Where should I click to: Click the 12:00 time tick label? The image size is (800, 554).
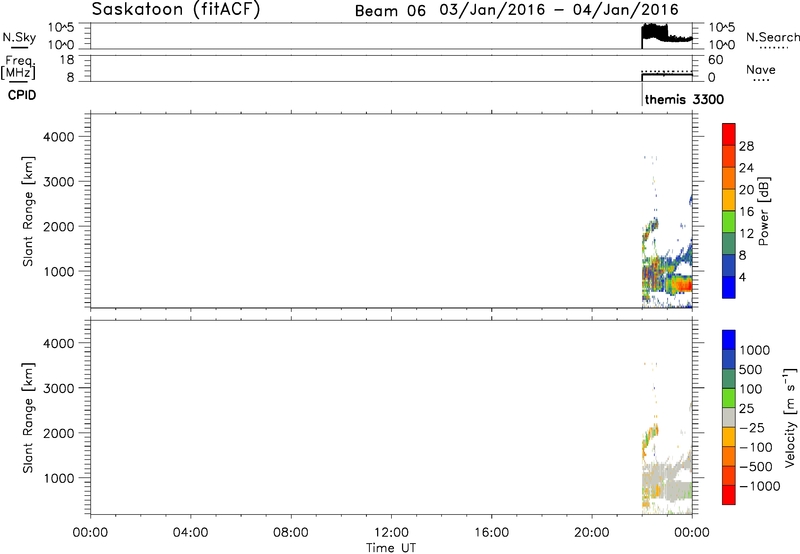tap(391, 533)
